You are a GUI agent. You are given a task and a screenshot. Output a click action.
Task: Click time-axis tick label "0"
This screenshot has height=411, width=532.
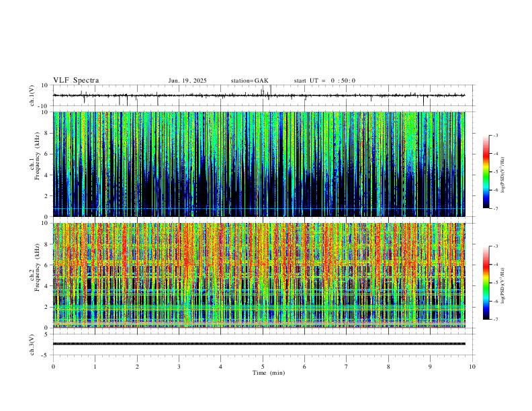pyautogui.click(x=53, y=367)
